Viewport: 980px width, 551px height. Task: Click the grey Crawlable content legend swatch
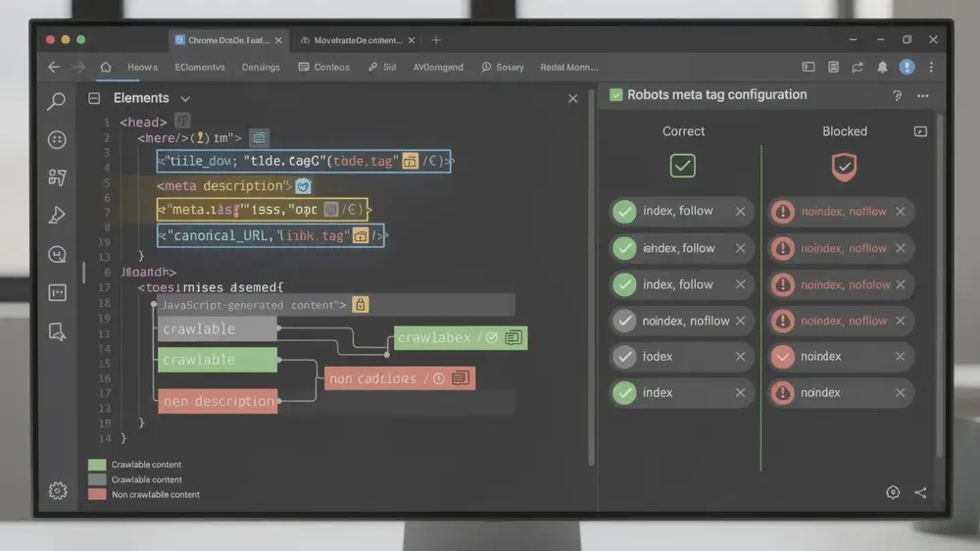[x=97, y=479]
